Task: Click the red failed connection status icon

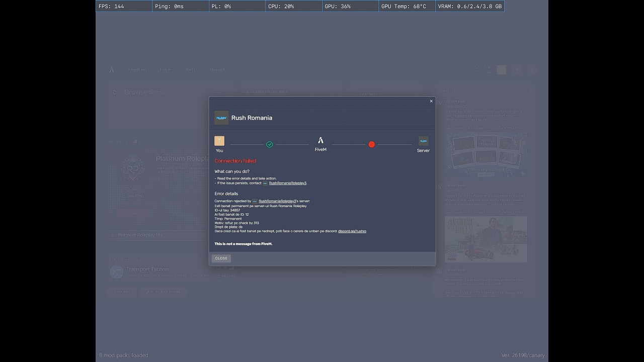Action: pos(372,144)
